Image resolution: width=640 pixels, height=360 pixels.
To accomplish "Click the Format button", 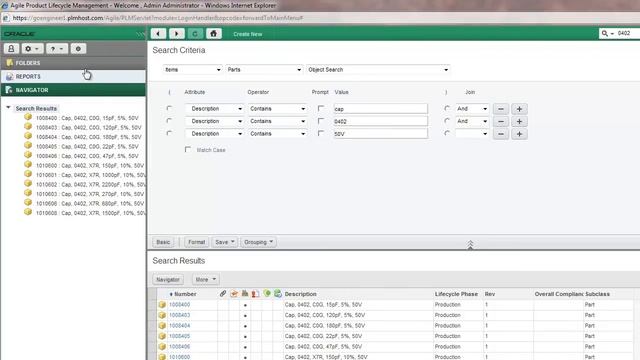I will [x=196, y=242].
